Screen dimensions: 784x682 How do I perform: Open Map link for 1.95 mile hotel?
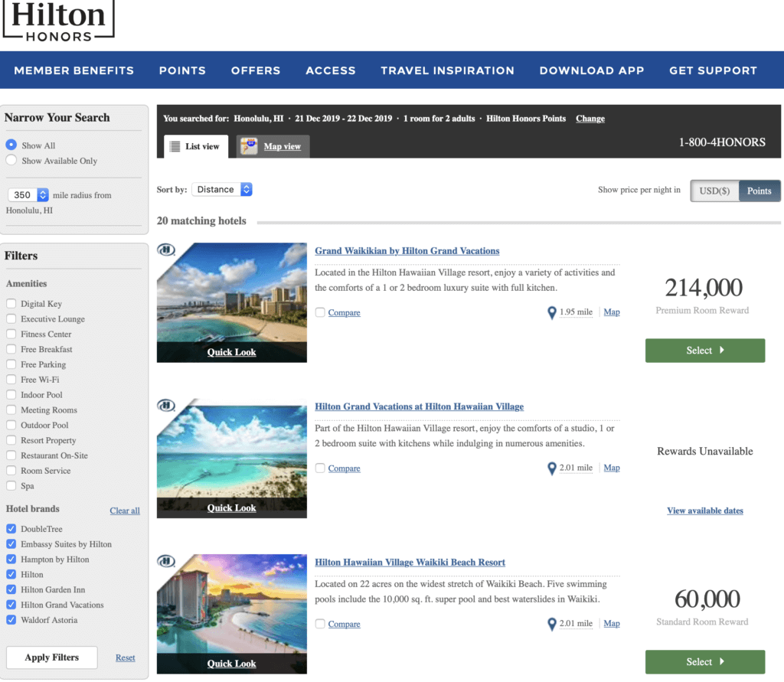(x=612, y=312)
